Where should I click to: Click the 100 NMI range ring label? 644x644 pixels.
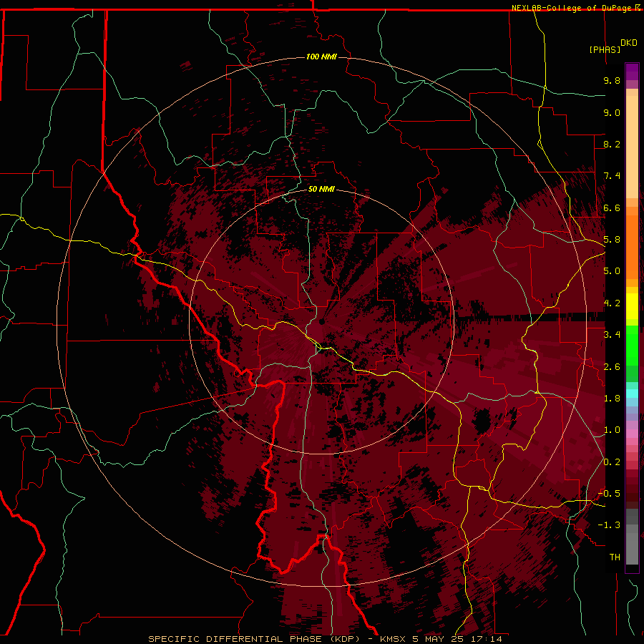pyautogui.click(x=321, y=57)
